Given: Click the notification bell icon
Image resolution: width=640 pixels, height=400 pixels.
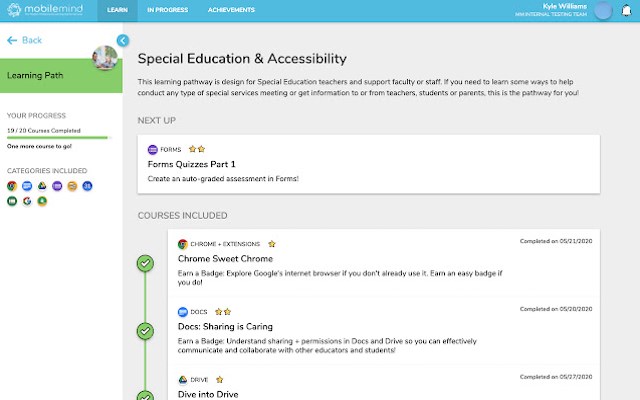Looking at the screenshot, I should 626,10.
